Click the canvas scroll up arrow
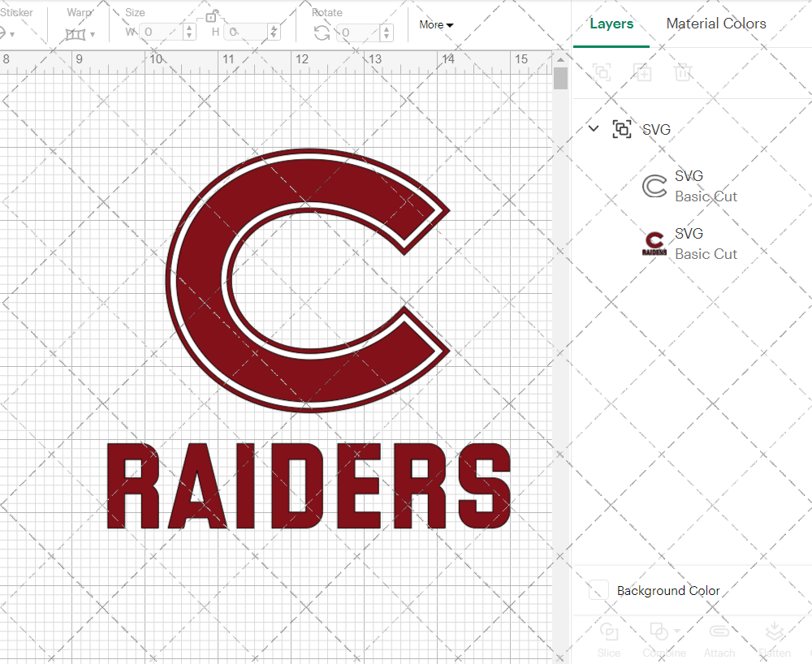Screen dimensions: 812x664 pyautogui.click(x=560, y=59)
